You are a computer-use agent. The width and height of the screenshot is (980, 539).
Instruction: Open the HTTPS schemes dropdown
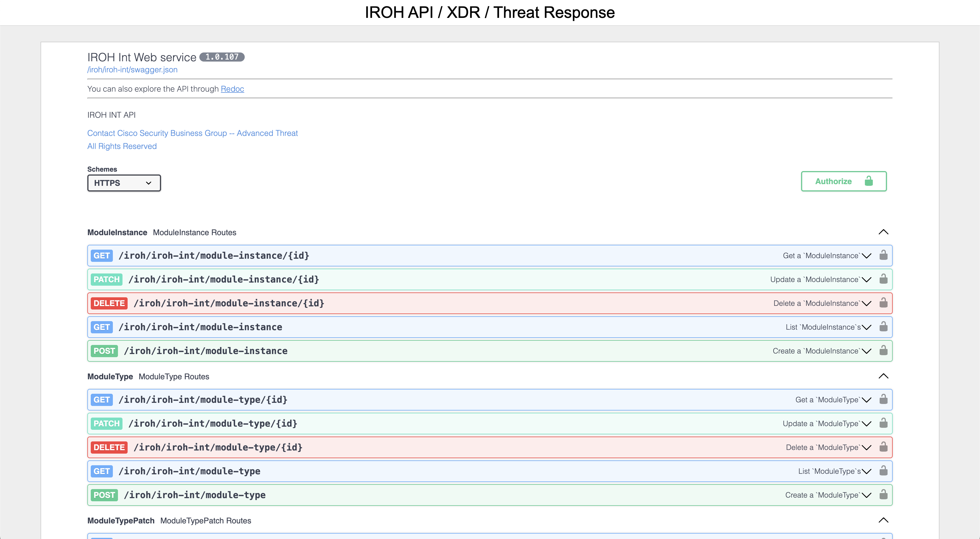coord(124,183)
